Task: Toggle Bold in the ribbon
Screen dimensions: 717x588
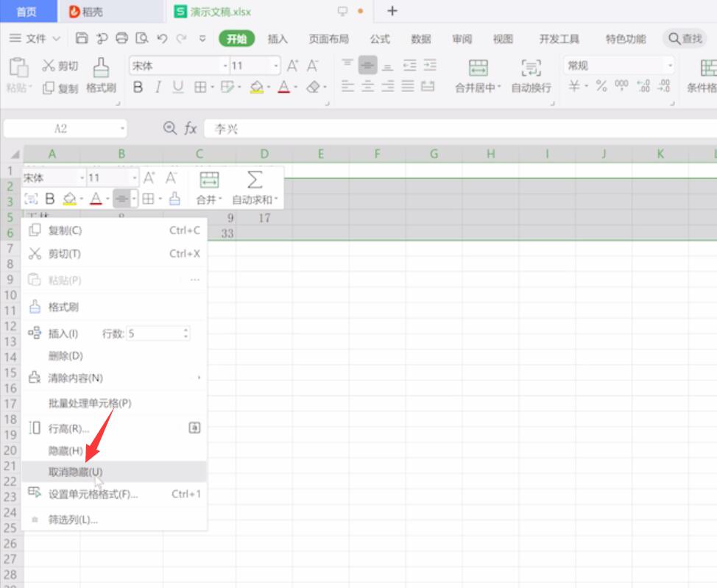Action: 138,86
